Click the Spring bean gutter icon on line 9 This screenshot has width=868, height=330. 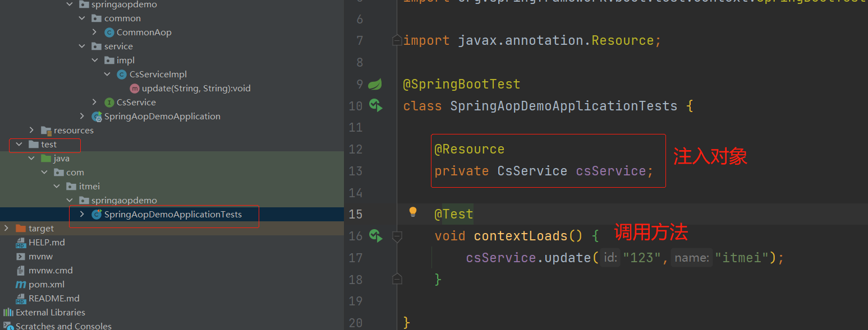(x=375, y=85)
